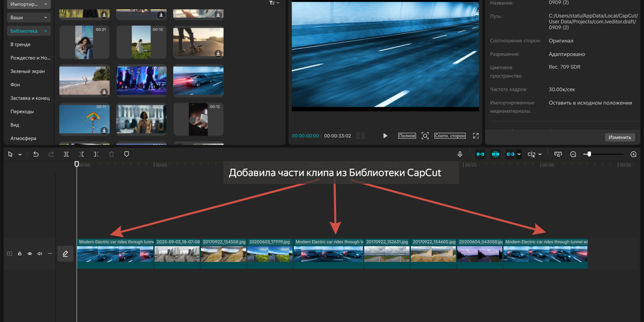The width and height of the screenshot is (644, 322).
Task: Select the arrow selection tool in timeline toolbar
Action: [x=10, y=154]
